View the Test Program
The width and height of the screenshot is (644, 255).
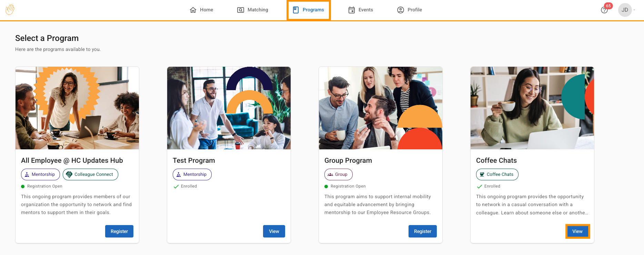[x=274, y=231]
